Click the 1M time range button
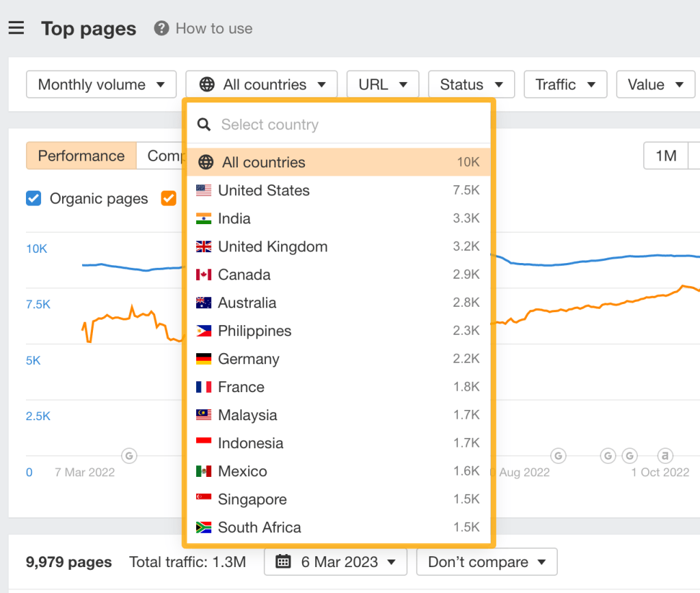Viewport: 700px width, 593px height. (667, 156)
